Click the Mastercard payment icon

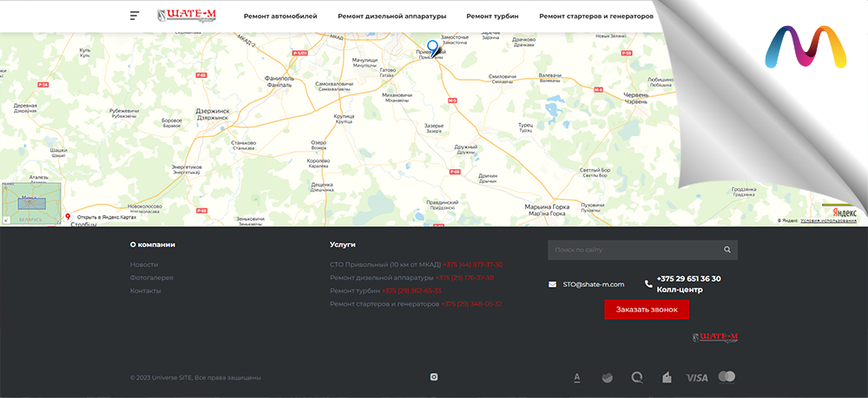727,377
